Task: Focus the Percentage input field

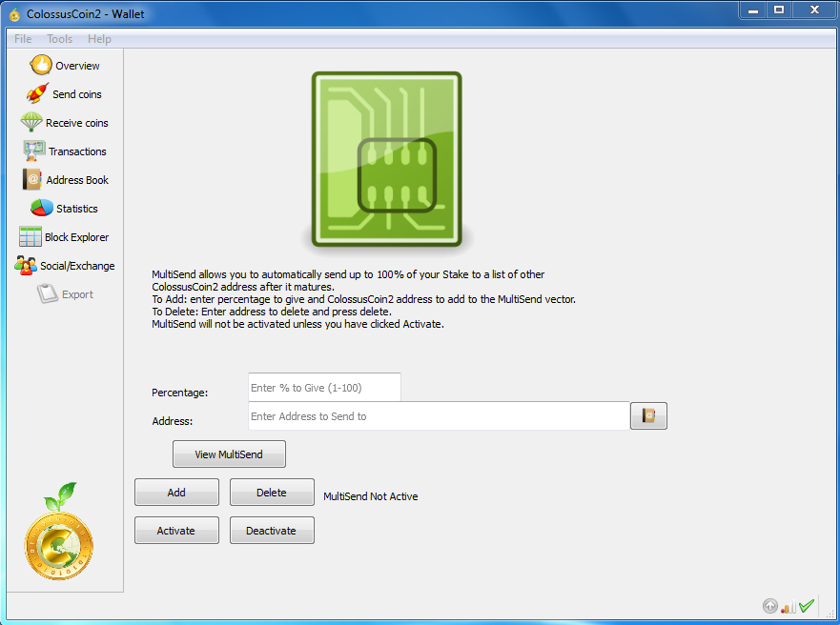Action: coord(324,387)
